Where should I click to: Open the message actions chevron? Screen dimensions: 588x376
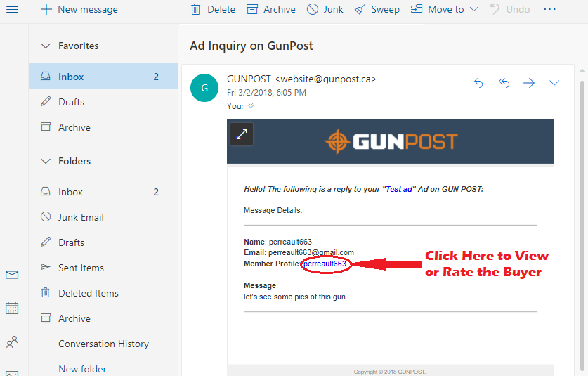pos(554,82)
